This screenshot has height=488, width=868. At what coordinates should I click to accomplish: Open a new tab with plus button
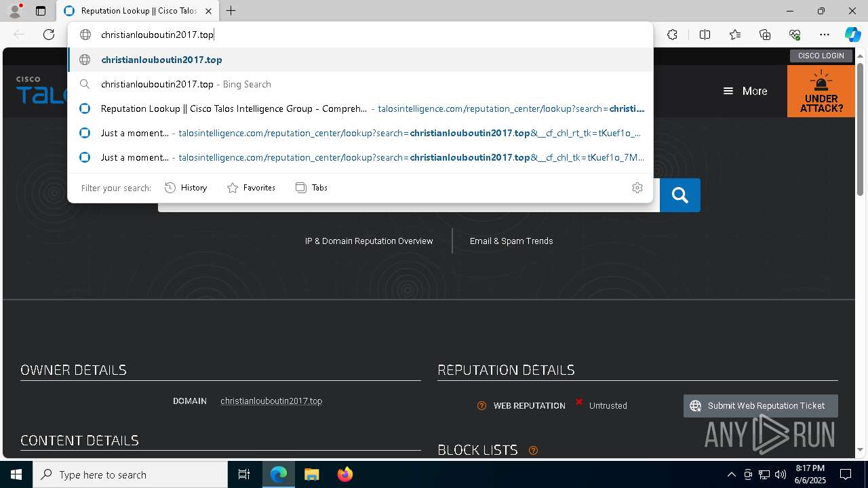coord(231,11)
